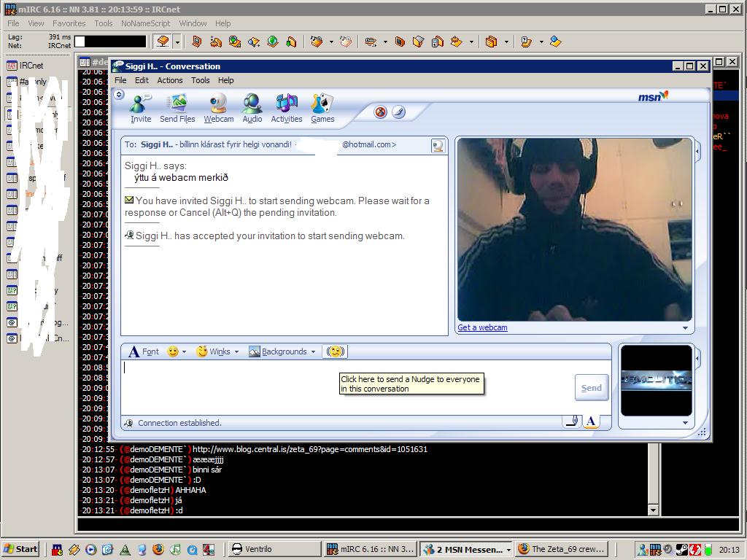
Task: Switch to Ventrilo in the taskbar
Action: click(x=275, y=549)
